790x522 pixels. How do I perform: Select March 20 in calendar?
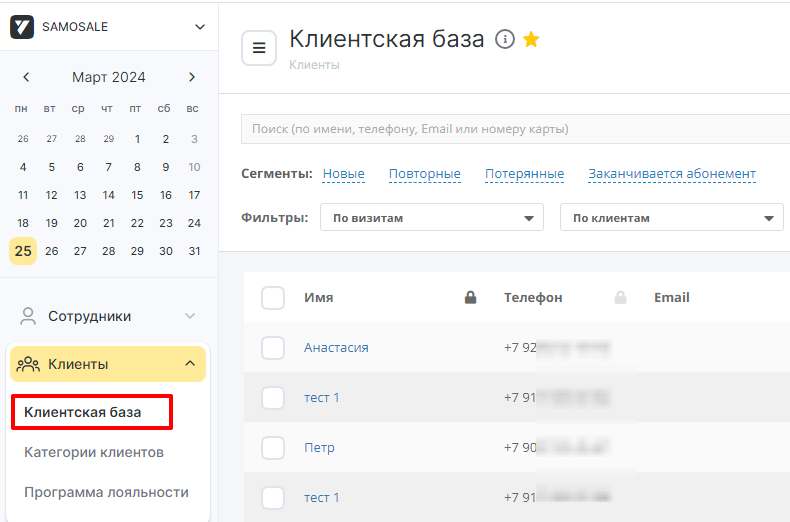(80, 223)
